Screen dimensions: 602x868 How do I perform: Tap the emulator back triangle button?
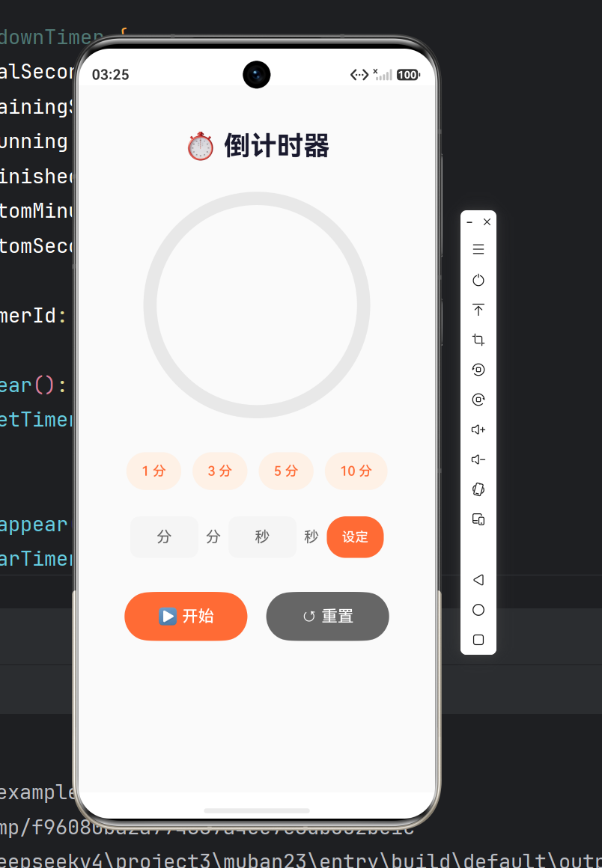tap(478, 580)
